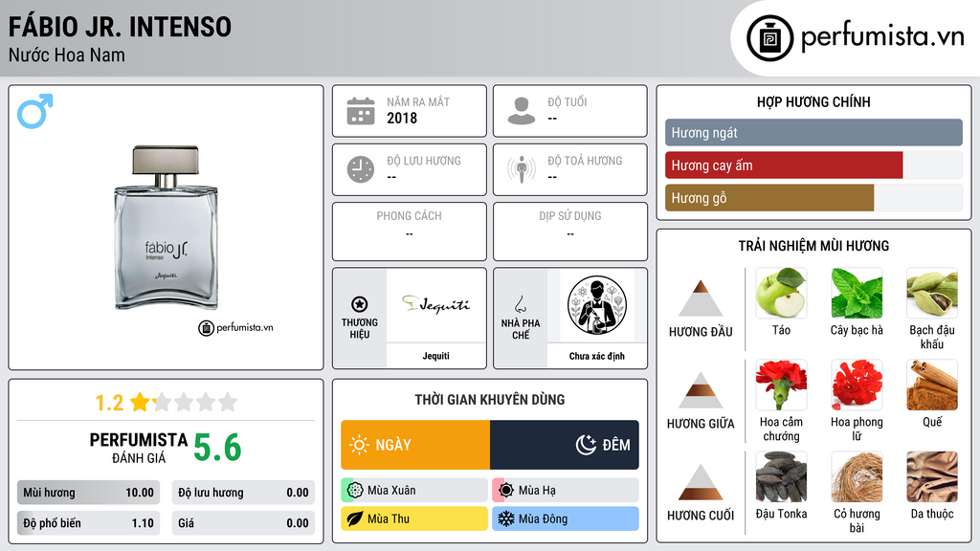Click the Jequiti brand logo
The height and width of the screenshot is (551, 980).
coord(435,305)
